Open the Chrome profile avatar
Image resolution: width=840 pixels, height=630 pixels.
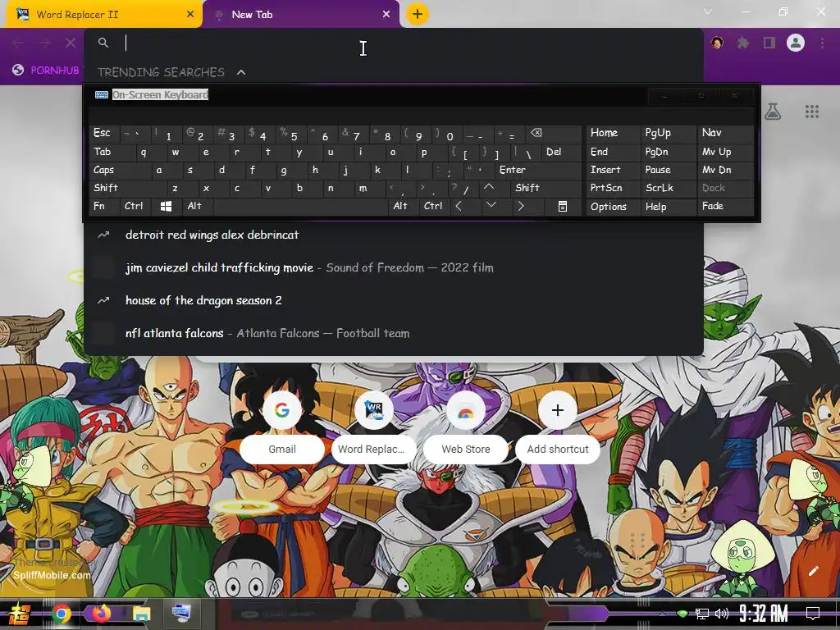click(796, 43)
